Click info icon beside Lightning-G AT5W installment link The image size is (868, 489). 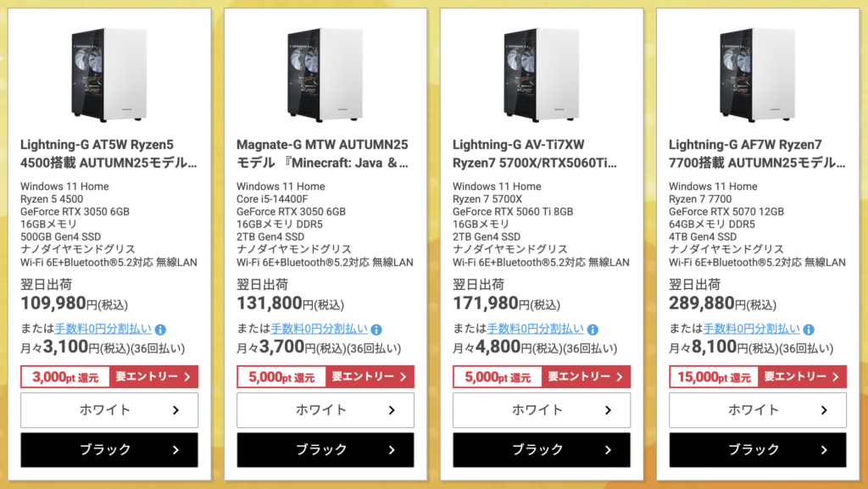click(x=160, y=330)
